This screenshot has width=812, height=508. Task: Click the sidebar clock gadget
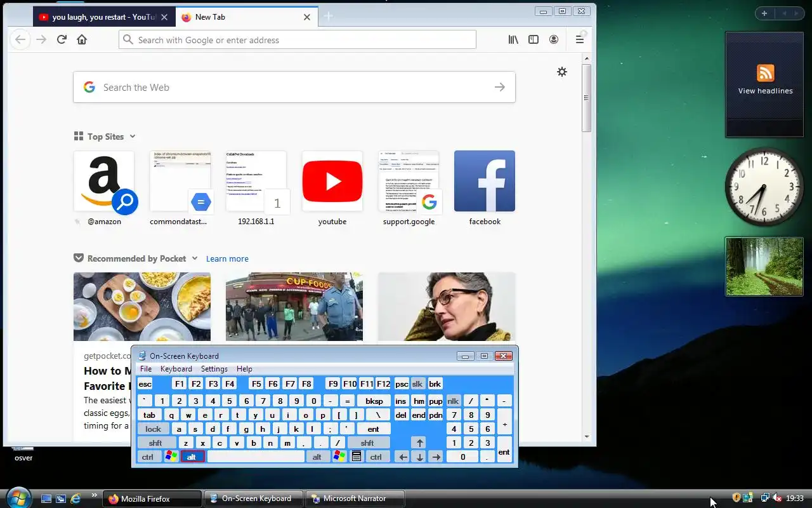click(764, 187)
